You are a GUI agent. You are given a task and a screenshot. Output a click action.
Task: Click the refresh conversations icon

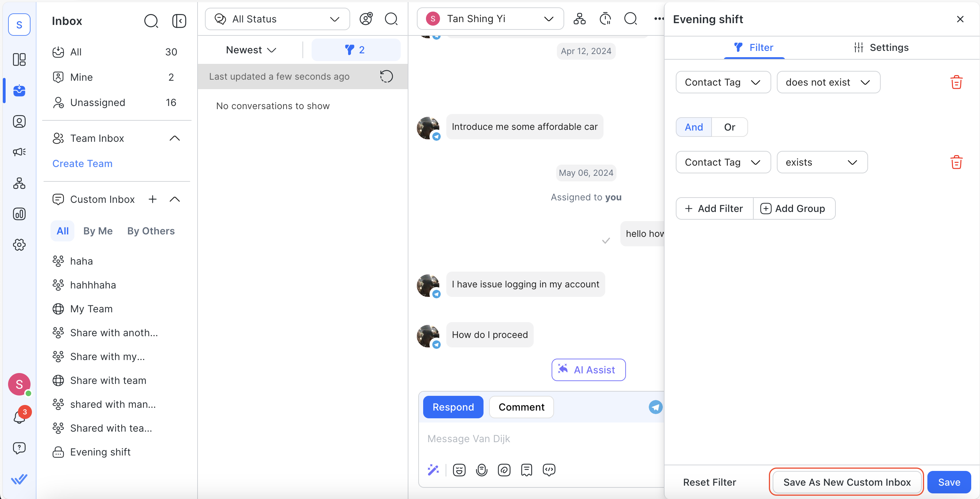click(x=386, y=76)
